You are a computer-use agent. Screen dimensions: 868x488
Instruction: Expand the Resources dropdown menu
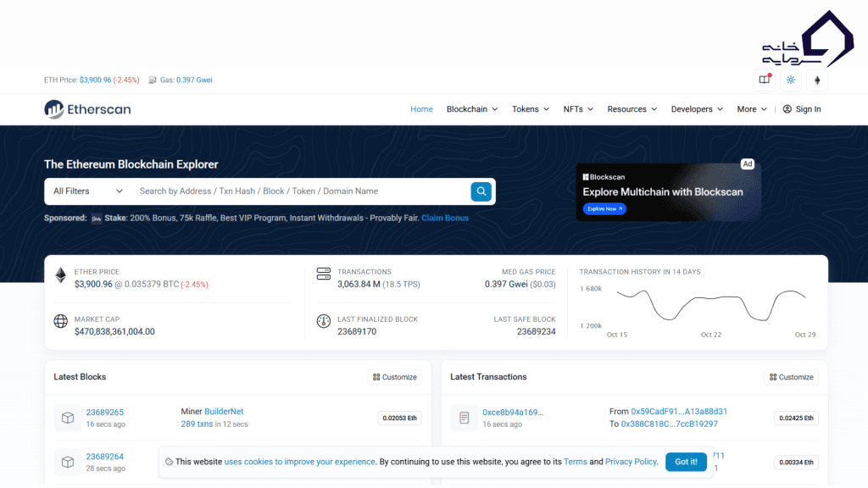(x=632, y=108)
